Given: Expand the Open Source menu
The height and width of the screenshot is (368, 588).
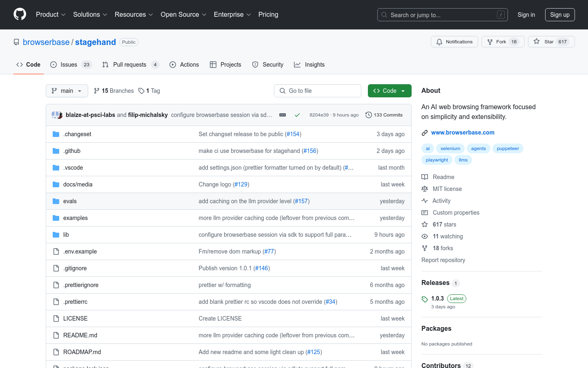Looking at the screenshot, I should tap(184, 14).
